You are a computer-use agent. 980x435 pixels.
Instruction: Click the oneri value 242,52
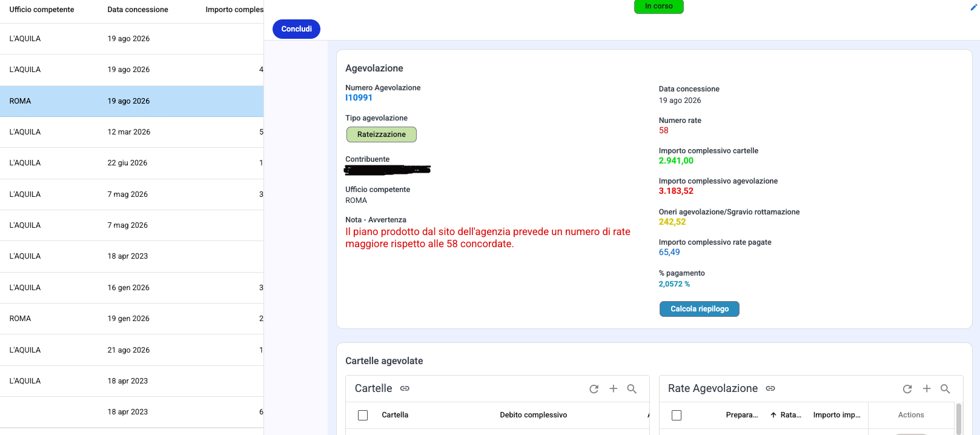(x=672, y=222)
